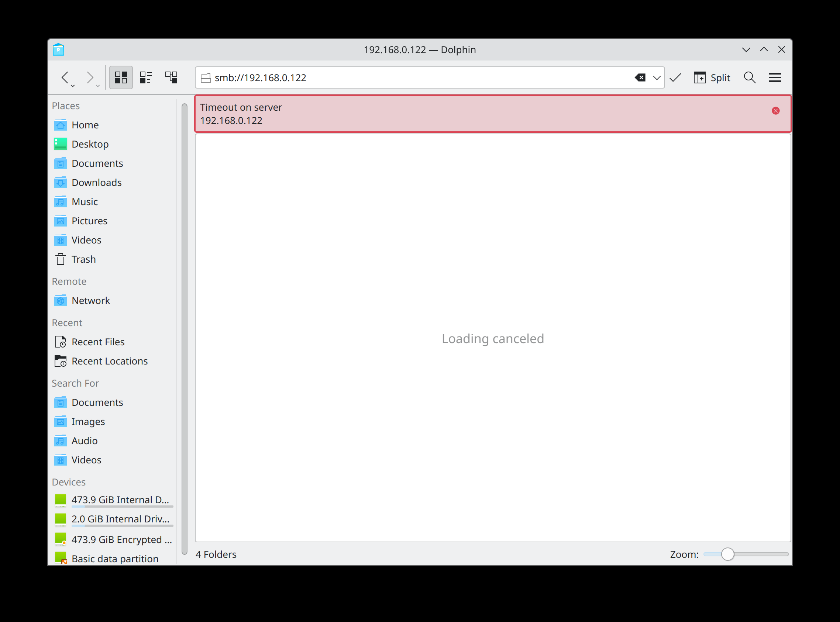Open the forward history dropdown arrow
Screen dimensions: 840x622
[x=97, y=86]
